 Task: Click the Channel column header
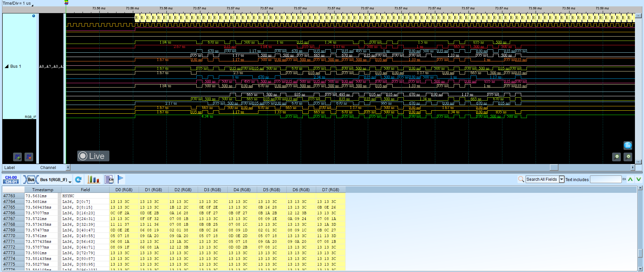pos(48,167)
